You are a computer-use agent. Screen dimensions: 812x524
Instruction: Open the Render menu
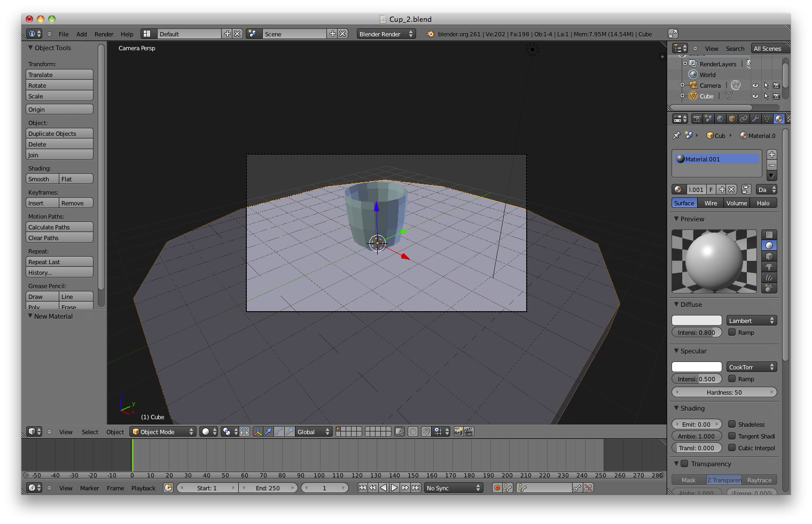[x=104, y=34]
